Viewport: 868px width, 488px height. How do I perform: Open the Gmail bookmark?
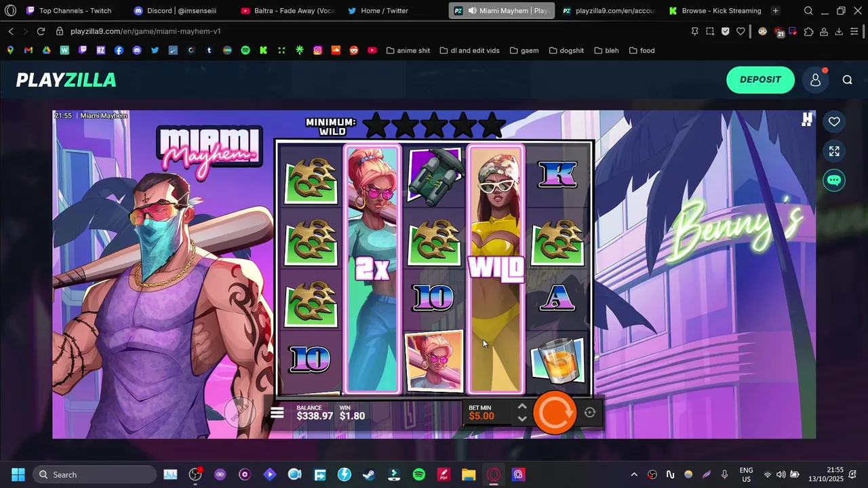[x=28, y=50]
